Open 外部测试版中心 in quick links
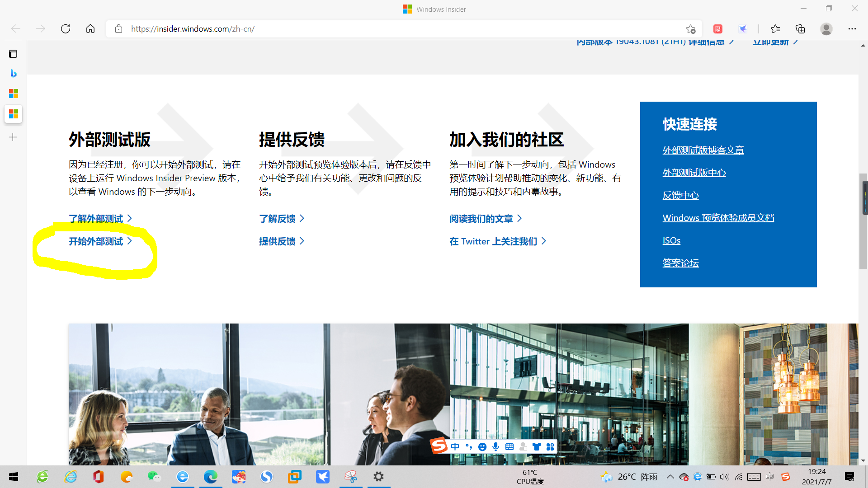 click(694, 173)
